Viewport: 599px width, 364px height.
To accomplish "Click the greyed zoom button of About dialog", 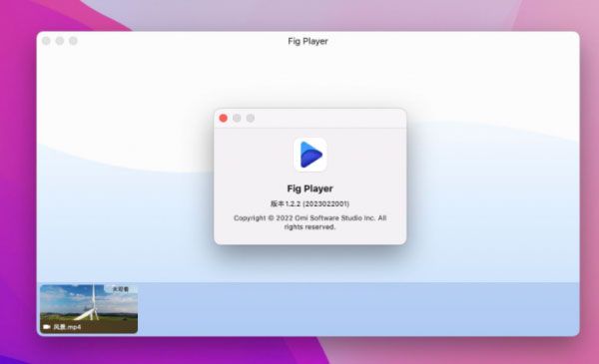I will (x=251, y=119).
